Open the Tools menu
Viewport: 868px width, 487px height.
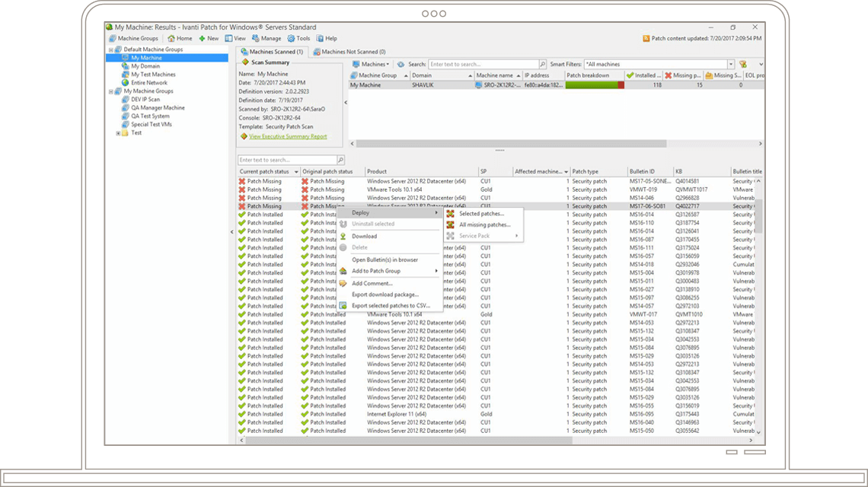tap(298, 39)
